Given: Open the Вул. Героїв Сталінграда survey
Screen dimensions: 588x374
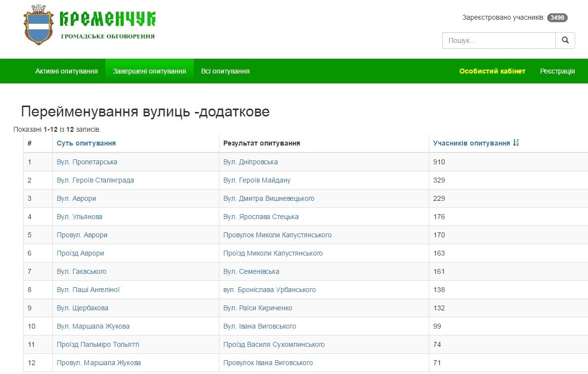Looking at the screenshot, I should pos(96,180).
